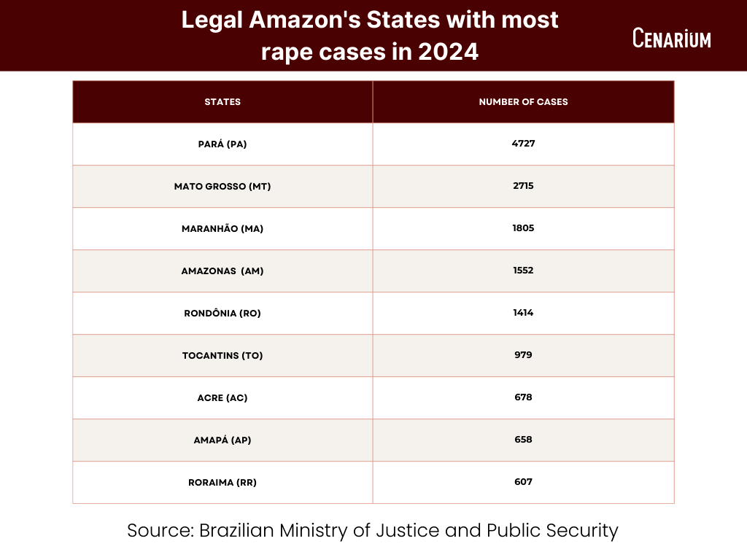
Task: Select the Mato Grosso (MT) cell
Action: (x=222, y=187)
